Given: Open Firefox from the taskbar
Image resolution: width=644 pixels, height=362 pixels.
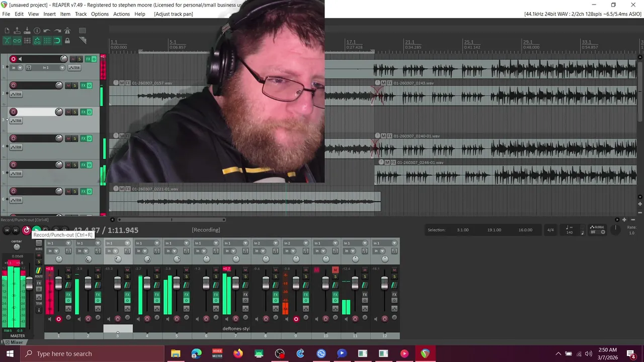Looking at the screenshot, I should pyautogui.click(x=238, y=353).
